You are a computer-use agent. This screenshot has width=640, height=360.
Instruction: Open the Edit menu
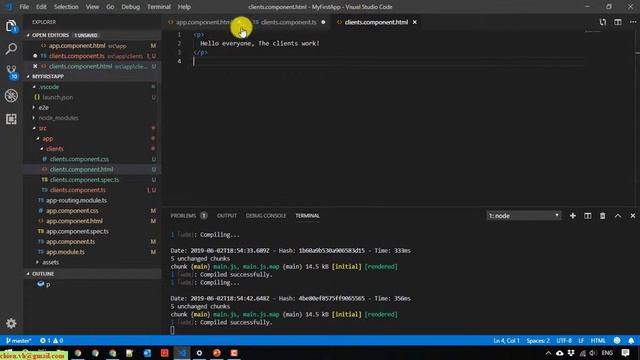click(41, 7)
